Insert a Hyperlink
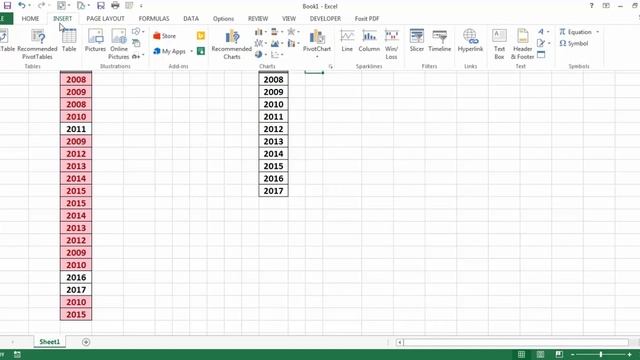 pyautogui.click(x=470, y=40)
